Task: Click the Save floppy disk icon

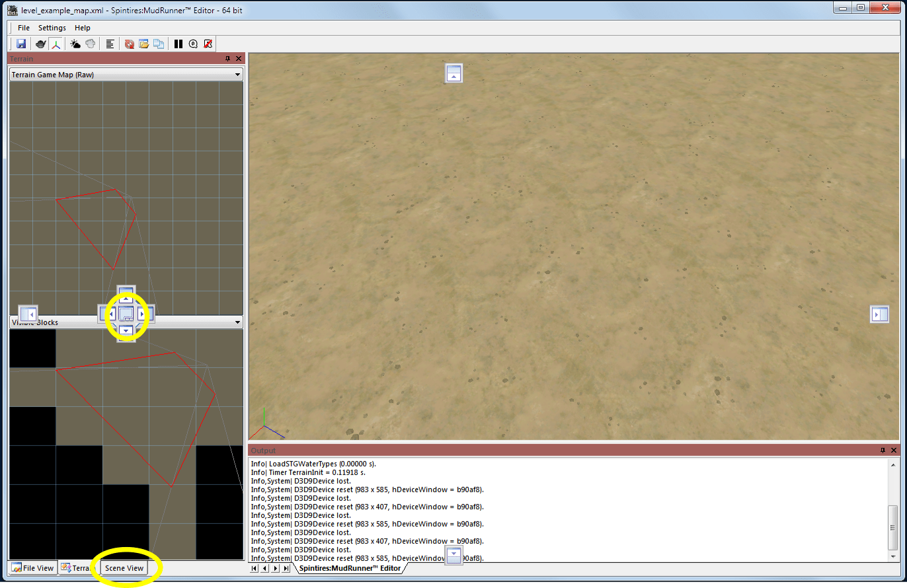Action: tap(21, 44)
